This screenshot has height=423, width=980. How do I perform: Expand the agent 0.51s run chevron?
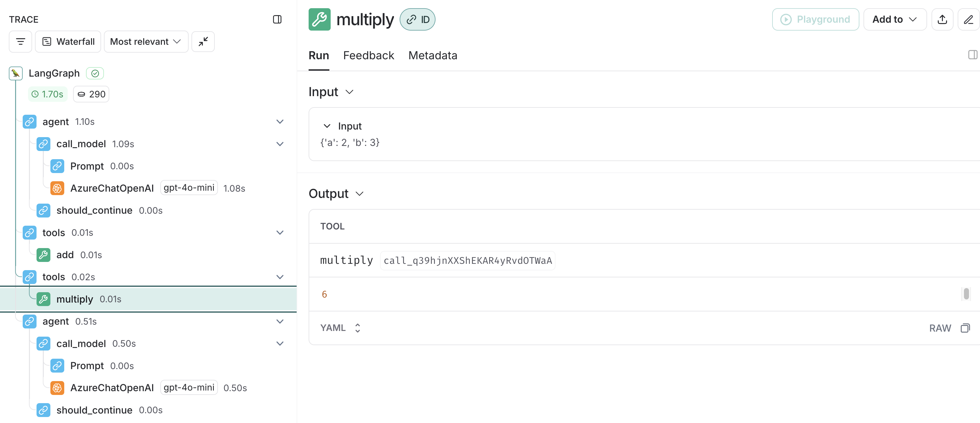click(280, 321)
